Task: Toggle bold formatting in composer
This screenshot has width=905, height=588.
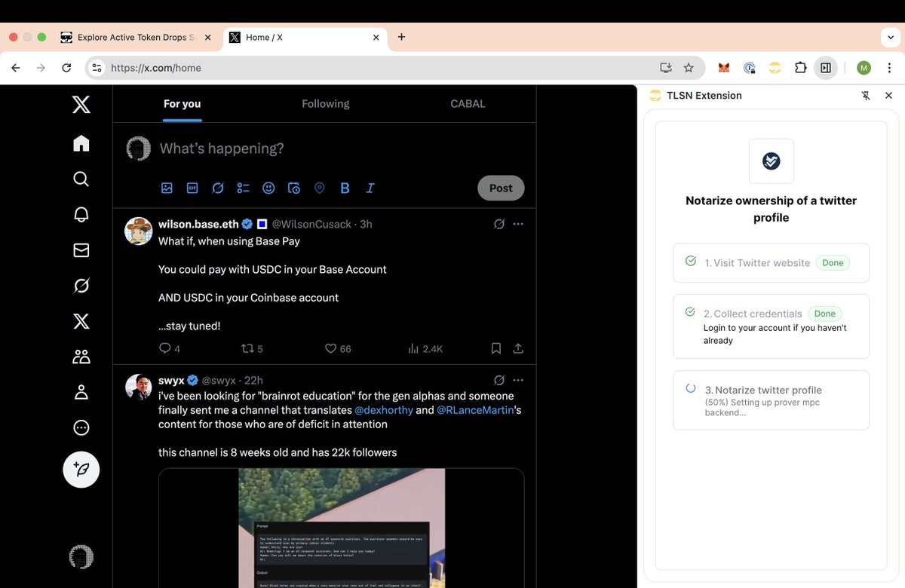Action: [345, 188]
